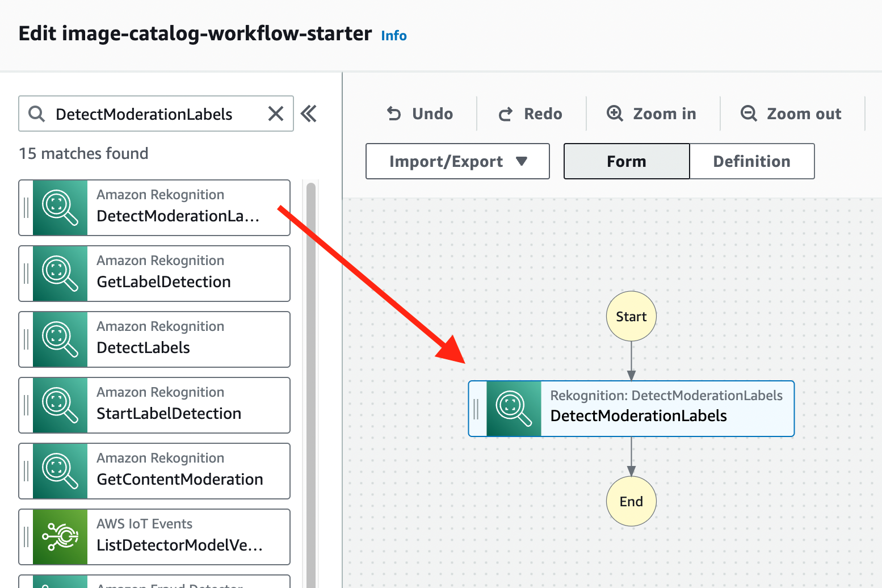Screen dimensions: 882x588
Task: Select the StartLabelDetection action name in list
Action: pyautogui.click(x=169, y=414)
